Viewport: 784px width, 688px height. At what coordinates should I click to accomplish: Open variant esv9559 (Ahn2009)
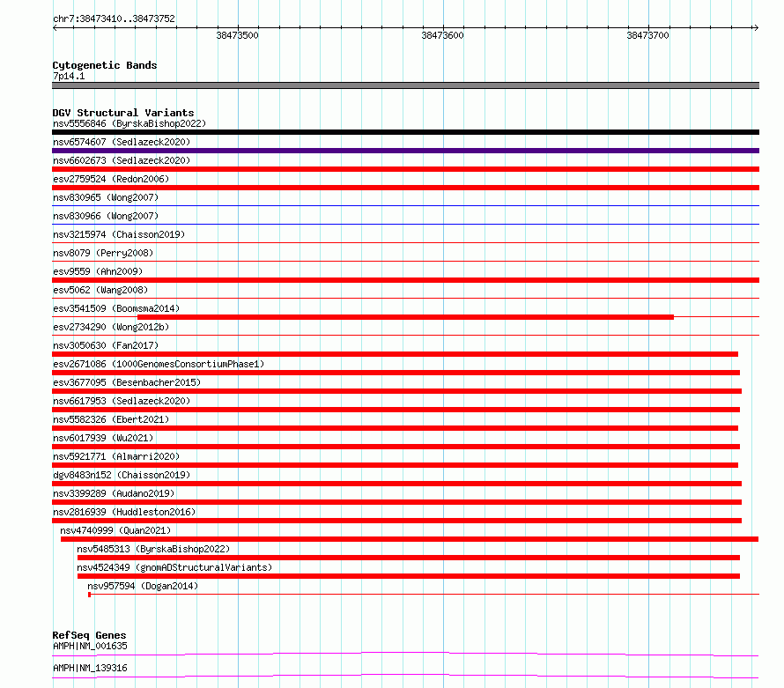tap(98, 271)
